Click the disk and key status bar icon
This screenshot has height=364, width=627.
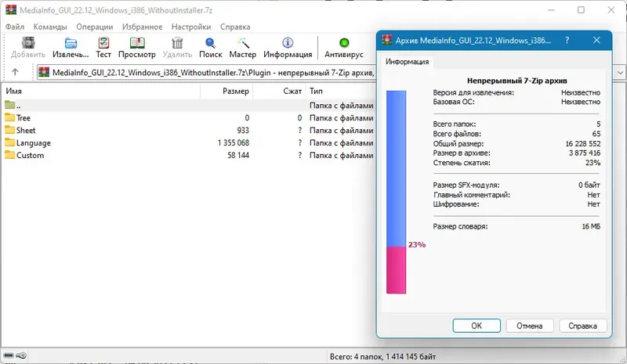coord(15,355)
